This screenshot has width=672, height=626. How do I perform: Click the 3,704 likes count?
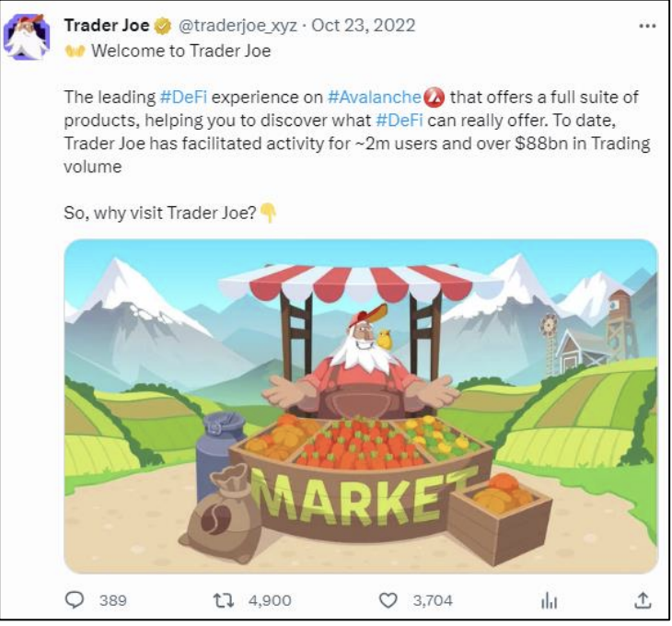pyautogui.click(x=432, y=600)
